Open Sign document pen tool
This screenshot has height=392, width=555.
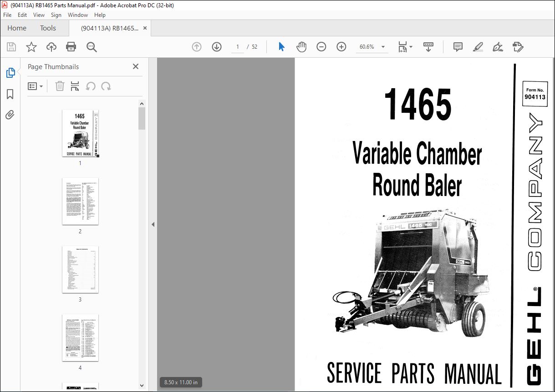498,47
